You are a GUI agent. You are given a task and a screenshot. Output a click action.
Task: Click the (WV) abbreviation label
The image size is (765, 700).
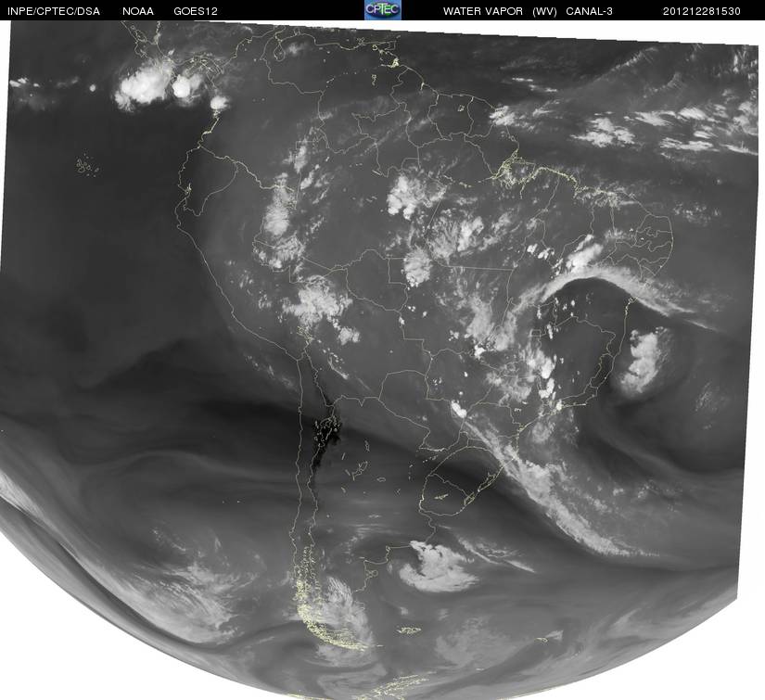coord(545,11)
